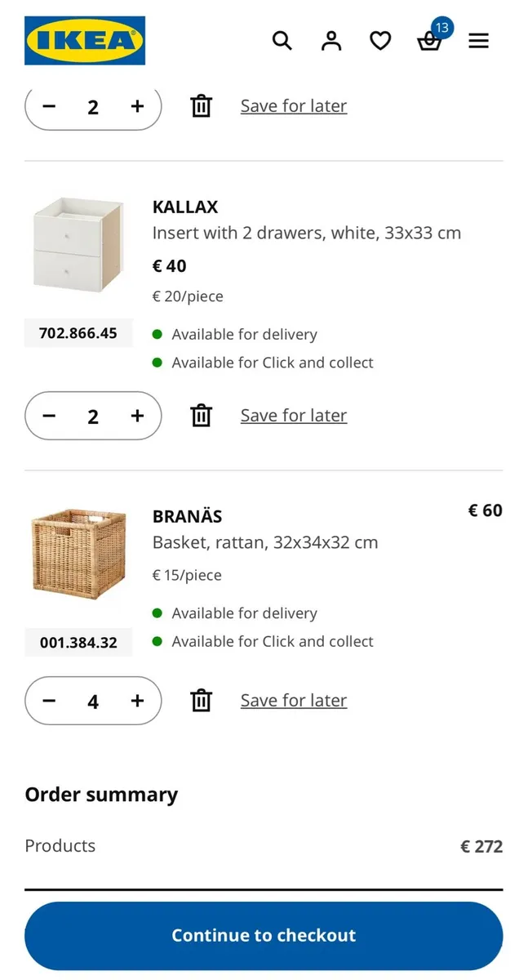Delete the KALLAX insert with trash icon
This screenshot has height=980, width=528.
coord(201,416)
